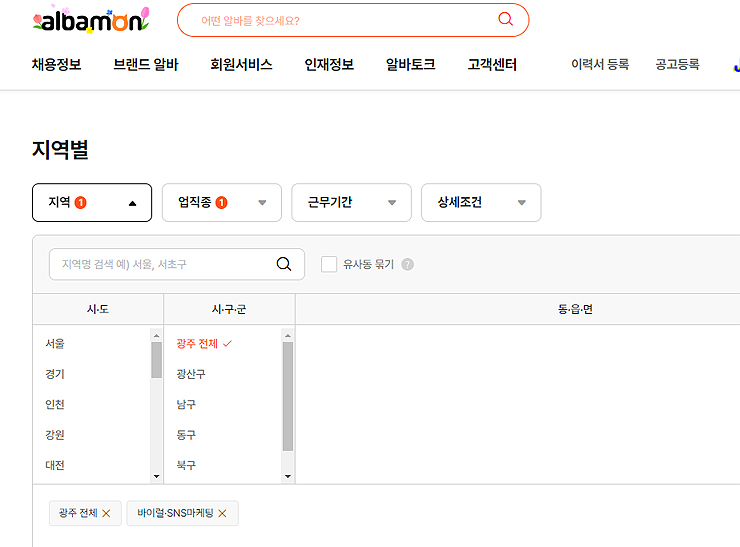This screenshot has width=740, height=547.
Task: Open the 인재정보 menu
Action: click(x=329, y=64)
